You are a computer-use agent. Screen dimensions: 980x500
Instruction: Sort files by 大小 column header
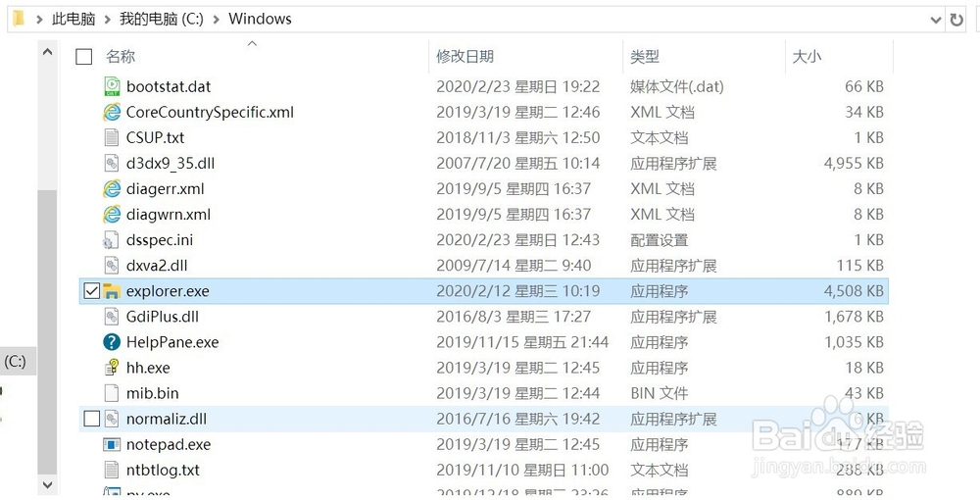point(806,57)
